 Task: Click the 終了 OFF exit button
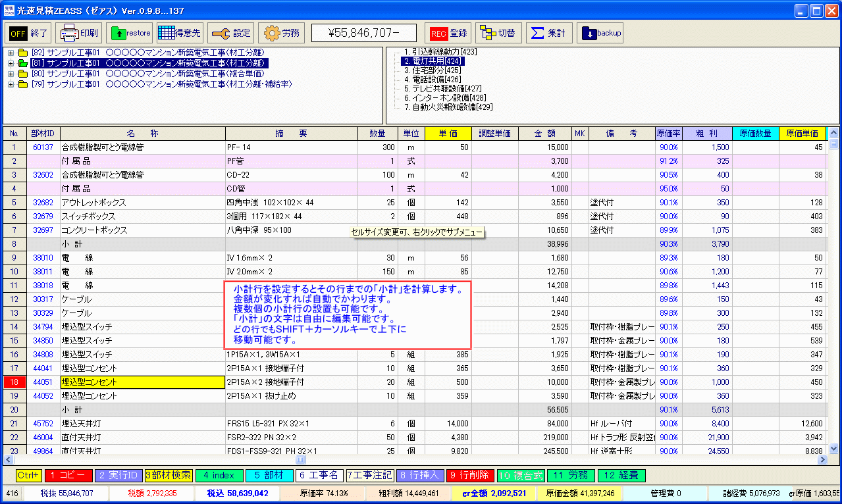tap(28, 33)
